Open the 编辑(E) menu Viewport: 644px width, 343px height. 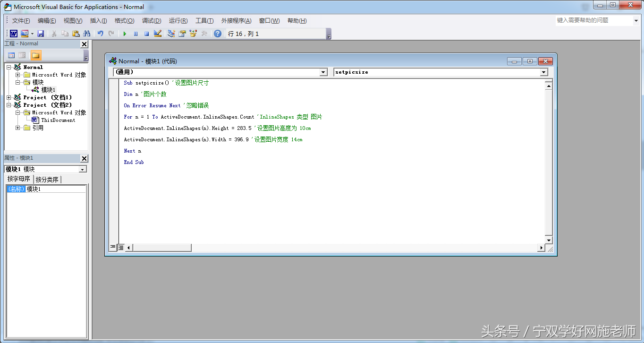coord(47,21)
